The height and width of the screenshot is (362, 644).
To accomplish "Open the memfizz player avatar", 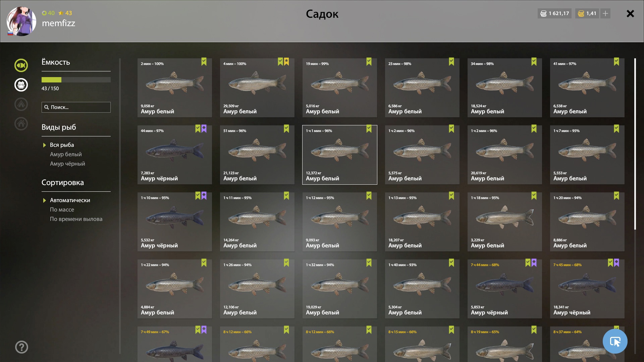I will (21, 21).
